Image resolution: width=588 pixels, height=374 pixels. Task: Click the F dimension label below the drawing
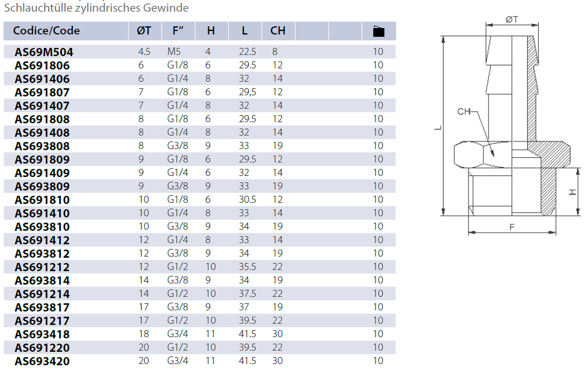click(x=512, y=227)
